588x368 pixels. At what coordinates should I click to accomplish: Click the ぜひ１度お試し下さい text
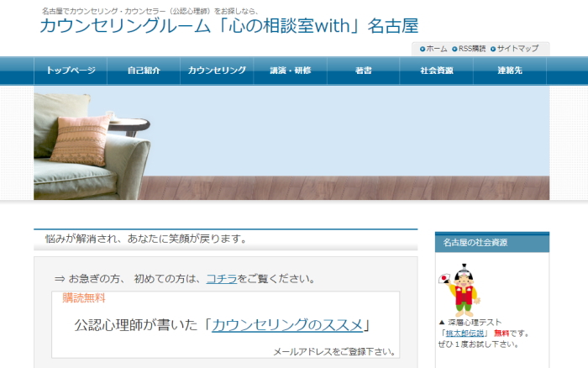[x=478, y=344]
